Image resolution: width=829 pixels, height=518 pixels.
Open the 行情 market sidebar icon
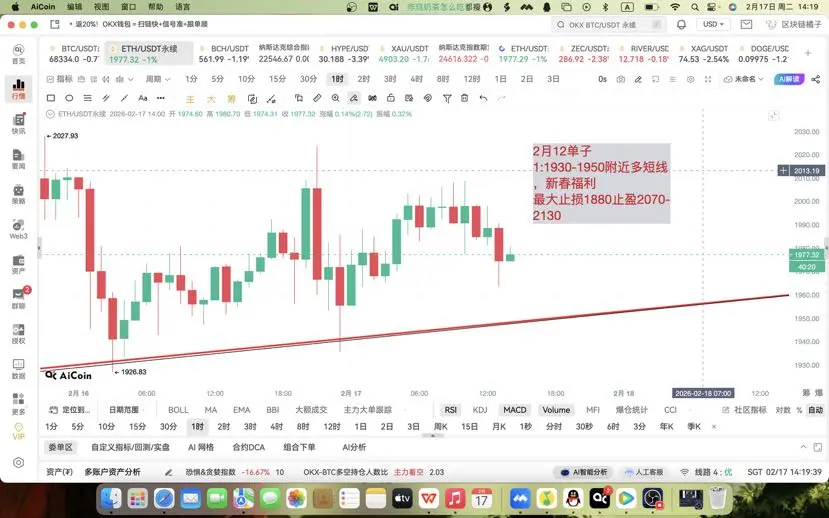click(19, 88)
